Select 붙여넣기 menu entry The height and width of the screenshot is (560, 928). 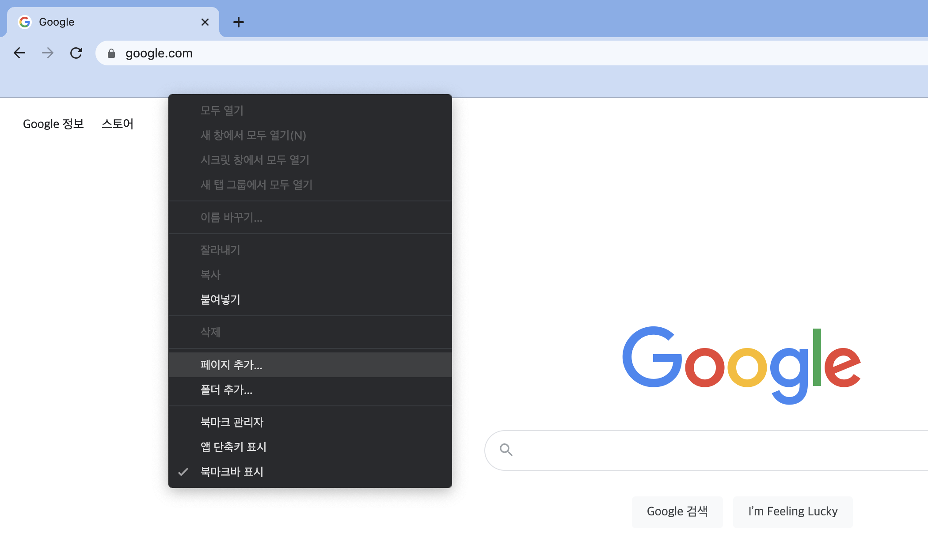[x=310, y=299]
